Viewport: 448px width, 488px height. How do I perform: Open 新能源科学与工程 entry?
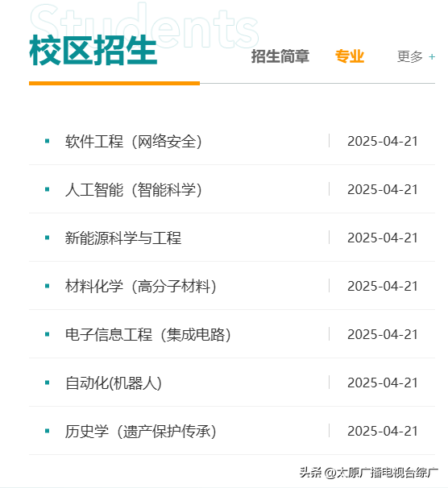coord(123,238)
